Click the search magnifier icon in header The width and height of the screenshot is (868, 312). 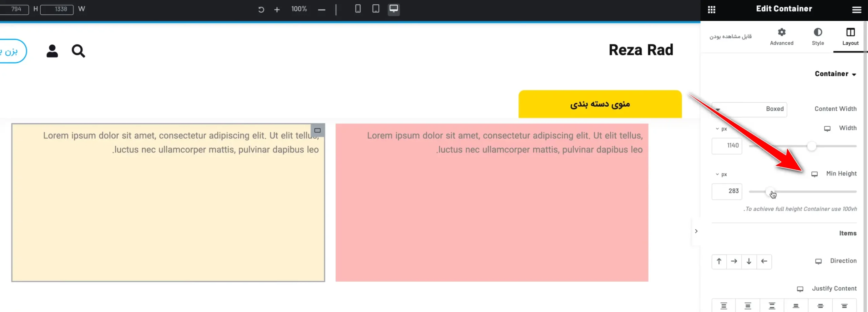point(78,51)
